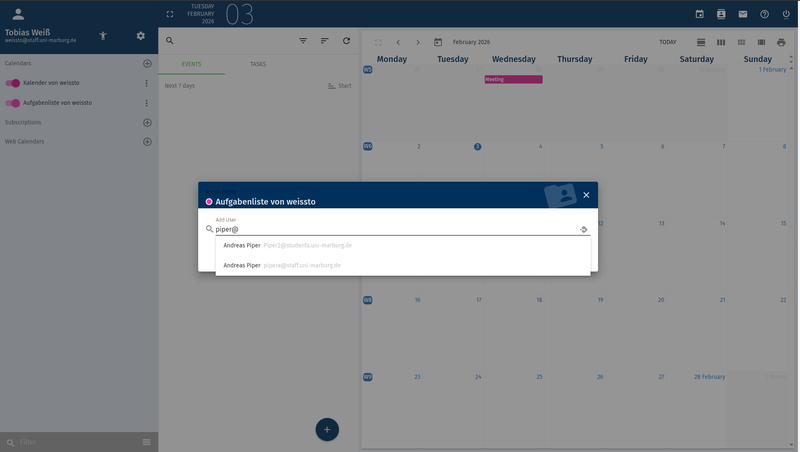
Task: Open options menu for Kalender von weissto
Action: (x=147, y=83)
